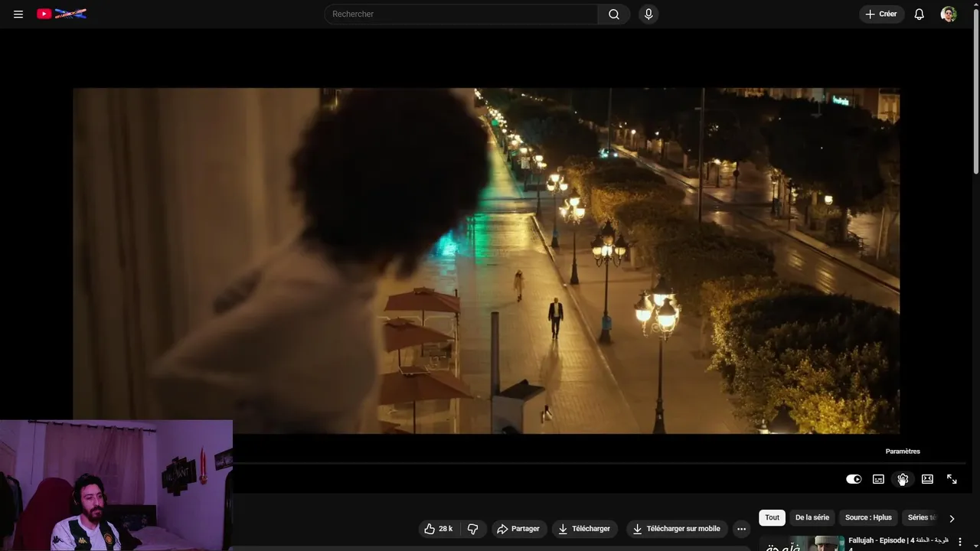Screen dimensions: 980x551
Task: Toggle the autoplay switch
Action: click(854, 479)
